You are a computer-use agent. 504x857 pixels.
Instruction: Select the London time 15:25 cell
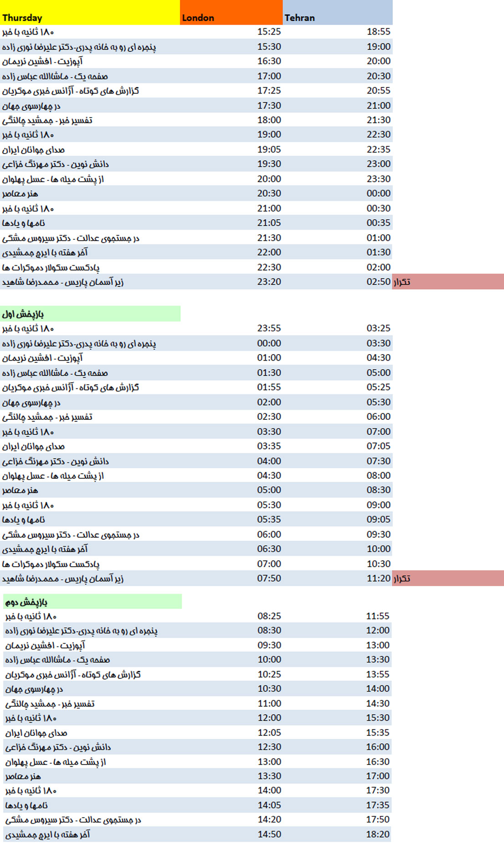pyautogui.click(x=269, y=31)
